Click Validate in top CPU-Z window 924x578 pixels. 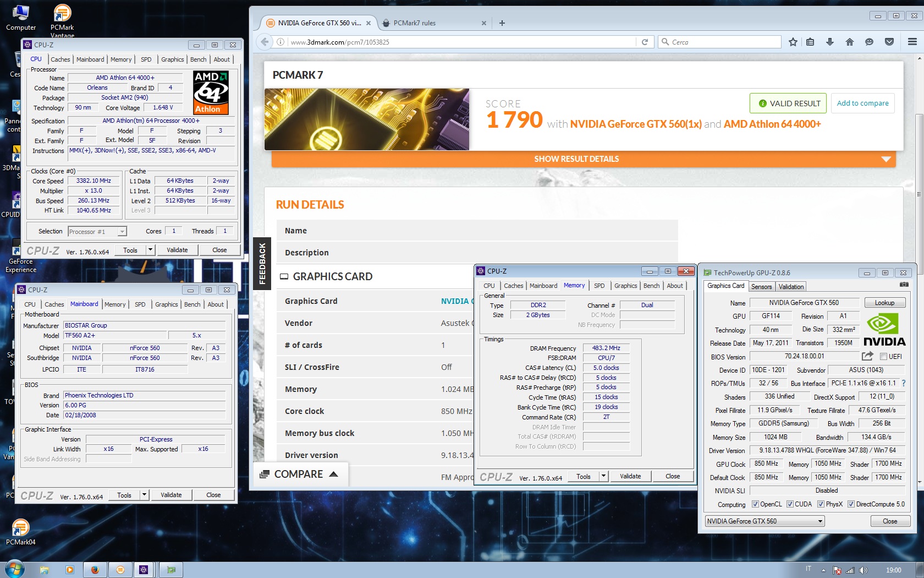click(x=177, y=250)
